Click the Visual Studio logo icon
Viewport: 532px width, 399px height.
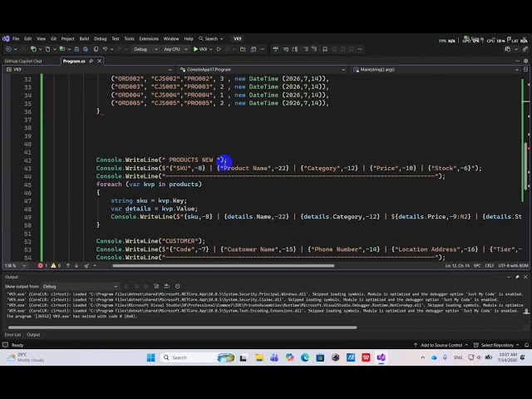click(x=6, y=39)
